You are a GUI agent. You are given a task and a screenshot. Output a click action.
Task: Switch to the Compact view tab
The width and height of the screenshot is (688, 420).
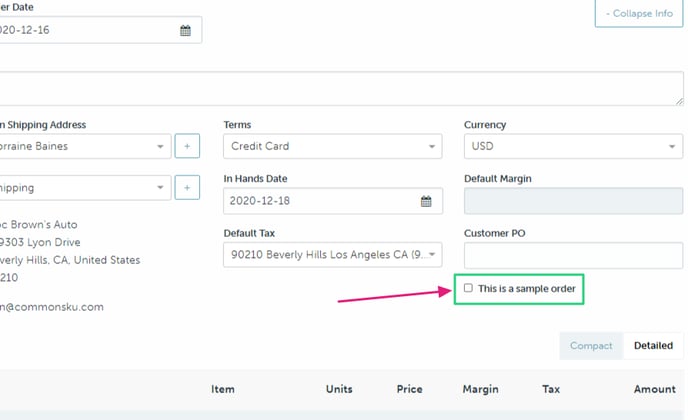click(590, 346)
